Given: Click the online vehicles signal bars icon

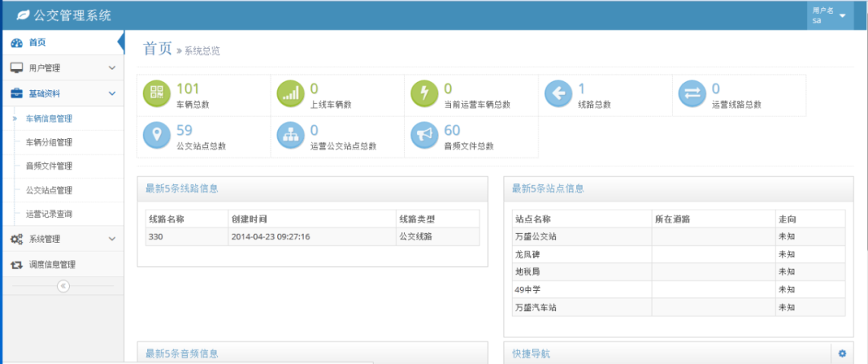Looking at the screenshot, I should pyautogui.click(x=291, y=94).
